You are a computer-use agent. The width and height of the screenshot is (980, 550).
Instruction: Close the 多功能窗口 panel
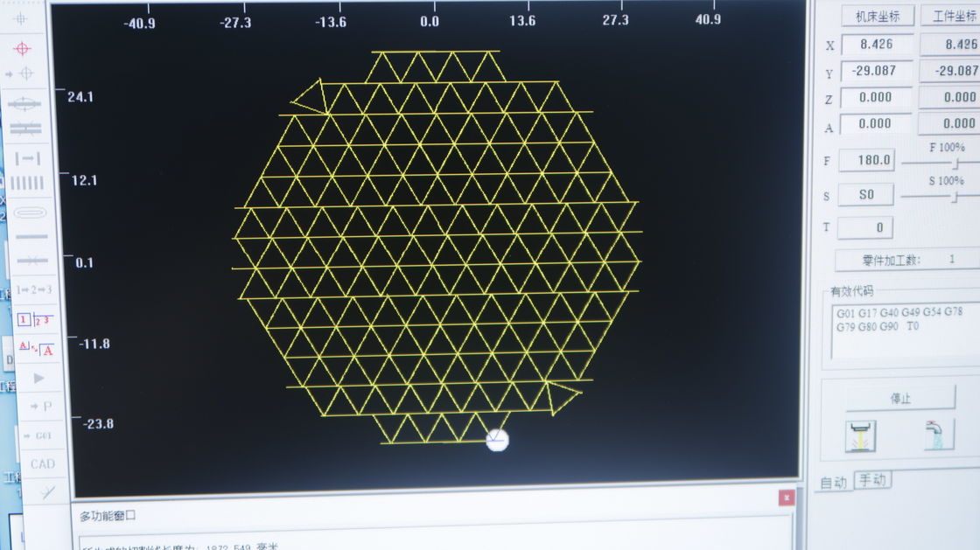786,498
